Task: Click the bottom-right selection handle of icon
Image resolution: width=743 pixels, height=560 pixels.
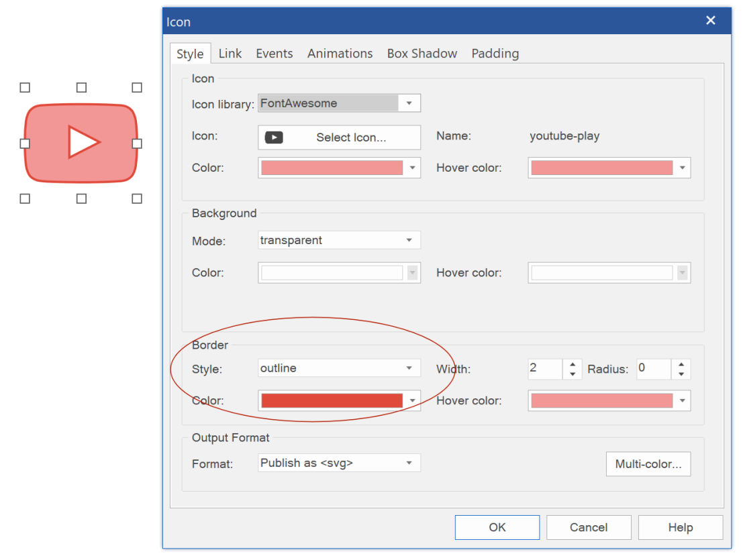Action: pyautogui.click(x=137, y=199)
